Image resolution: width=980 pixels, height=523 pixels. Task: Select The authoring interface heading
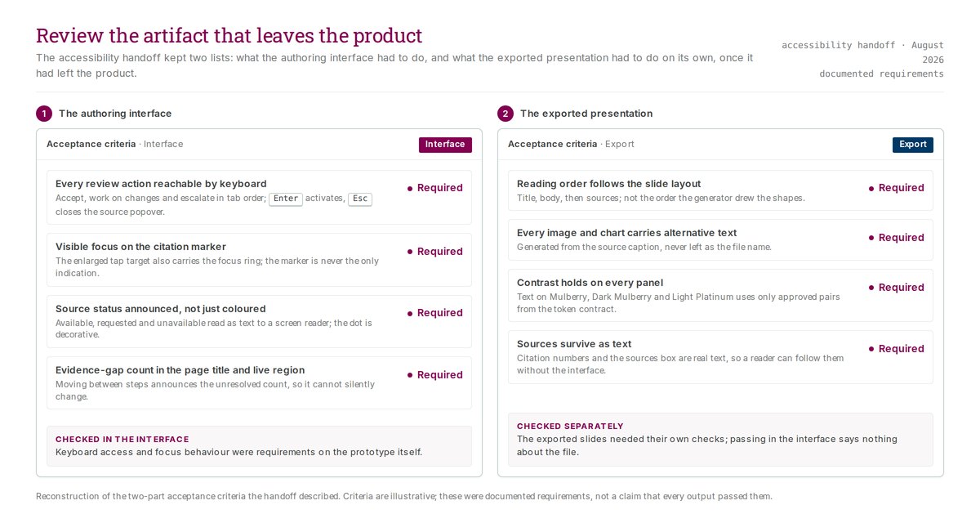click(x=115, y=114)
